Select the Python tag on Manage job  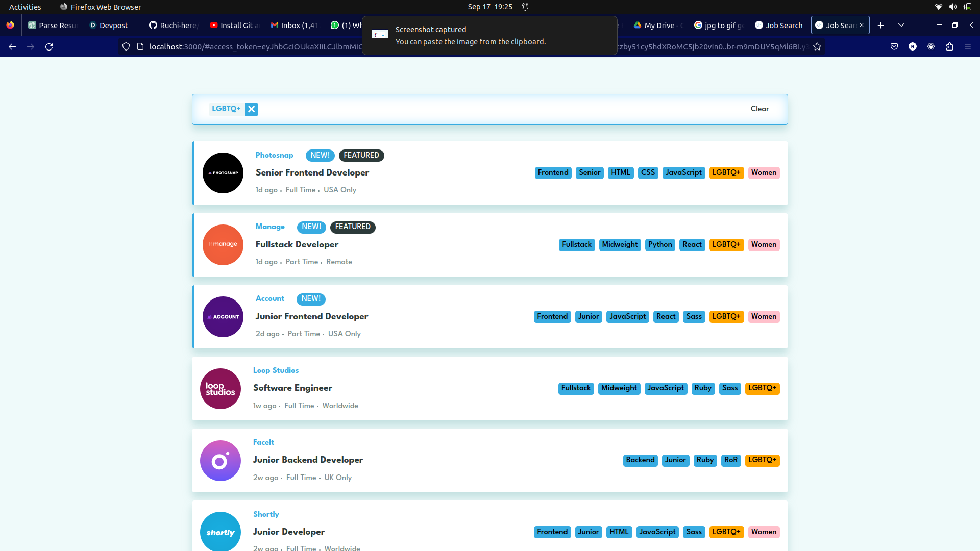pyautogui.click(x=660, y=245)
